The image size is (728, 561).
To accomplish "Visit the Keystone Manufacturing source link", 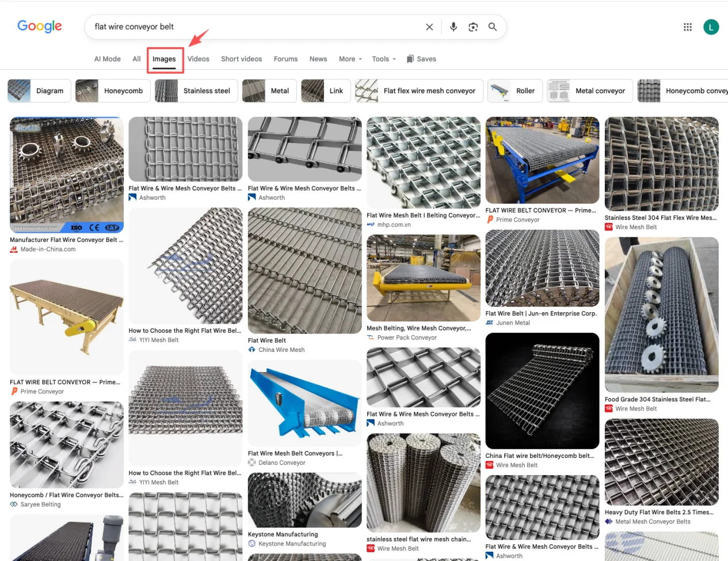I will tap(287, 544).
